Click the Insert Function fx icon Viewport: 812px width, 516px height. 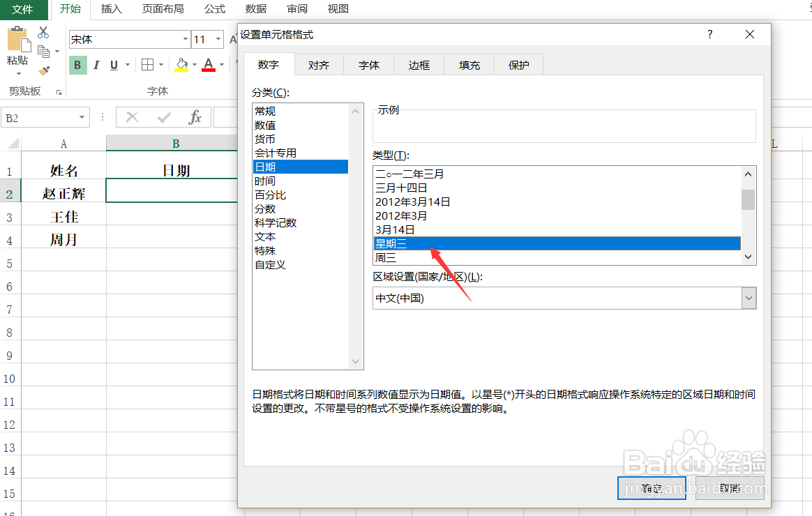coord(195,117)
